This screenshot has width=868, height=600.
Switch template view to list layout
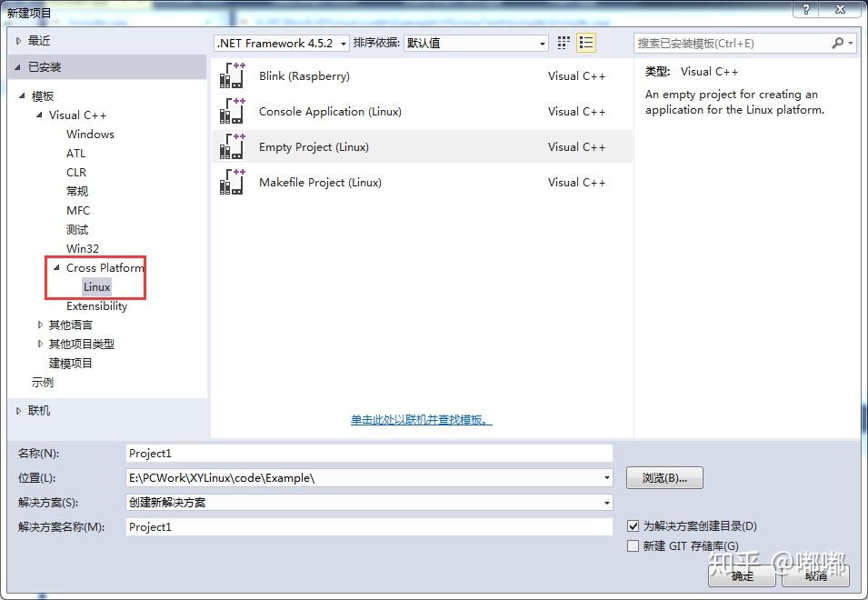[586, 42]
